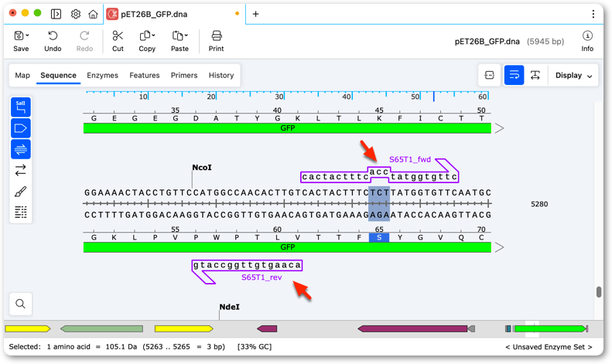Select the S65T1_rev primer label
This screenshot has height=364, width=612.
262,277
